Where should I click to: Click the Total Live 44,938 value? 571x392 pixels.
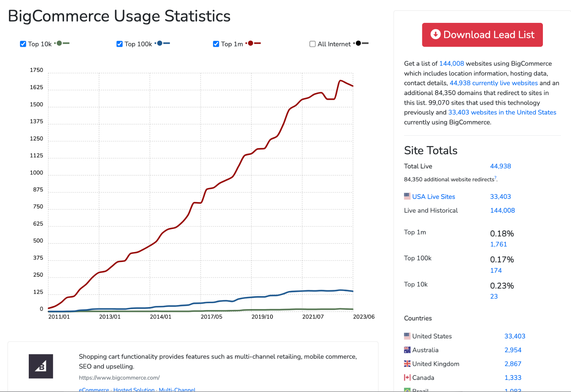500,166
